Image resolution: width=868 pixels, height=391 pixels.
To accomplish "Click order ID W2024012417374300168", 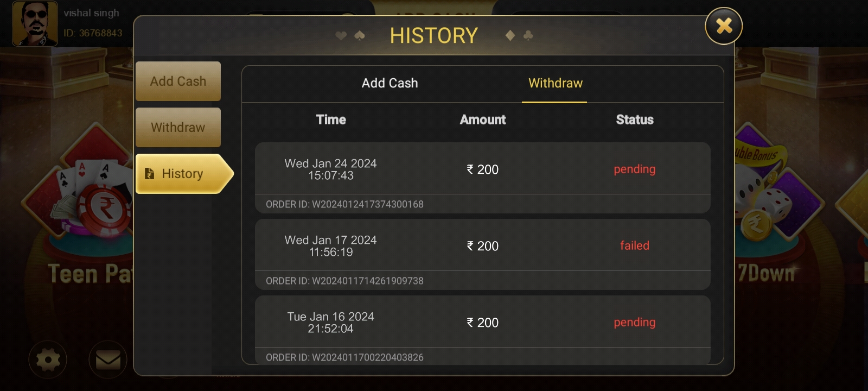I will tap(344, 204).
